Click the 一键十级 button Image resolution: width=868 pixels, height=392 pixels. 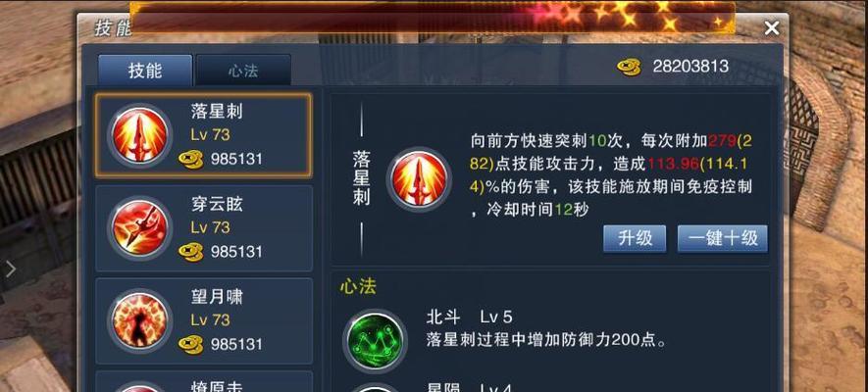(723, 238)
